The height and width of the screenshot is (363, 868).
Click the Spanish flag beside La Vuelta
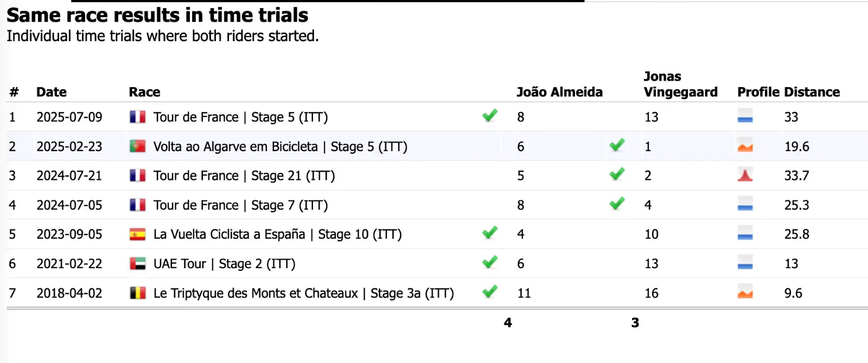137,234
